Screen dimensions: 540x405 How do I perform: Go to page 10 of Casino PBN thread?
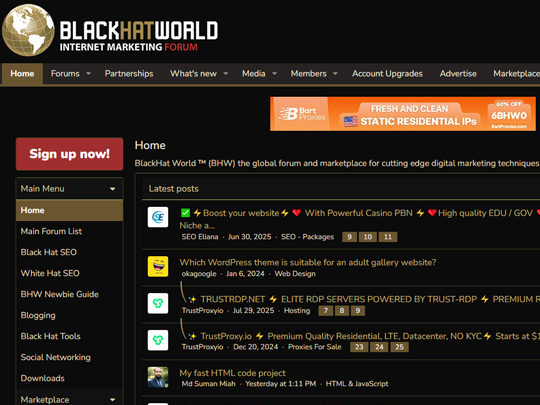[x=367, y=237]
